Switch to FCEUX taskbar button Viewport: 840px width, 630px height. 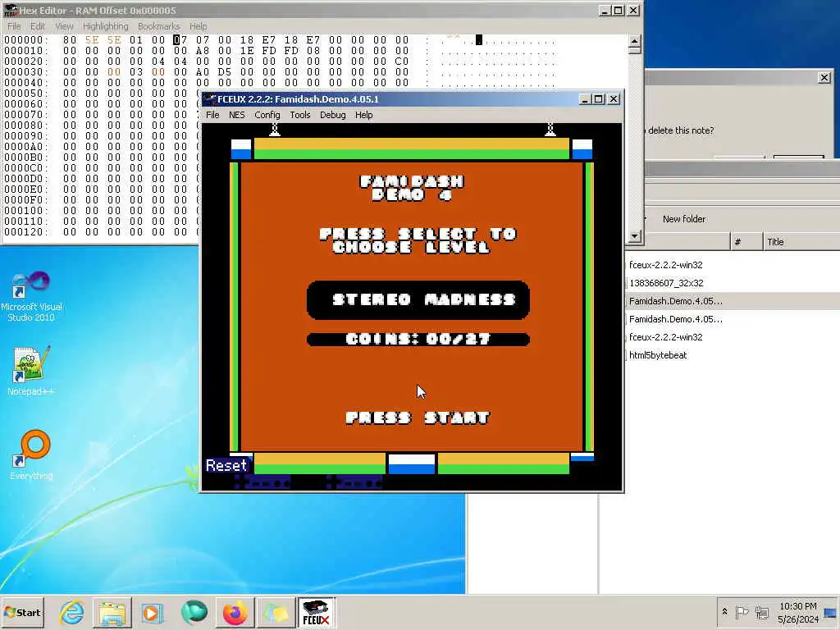(x=316, y=612)
